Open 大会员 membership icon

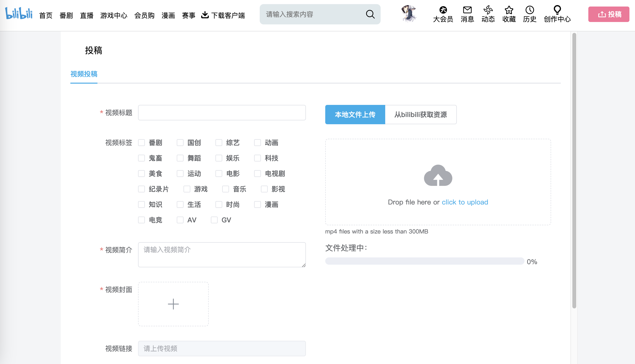click(443, 10)
